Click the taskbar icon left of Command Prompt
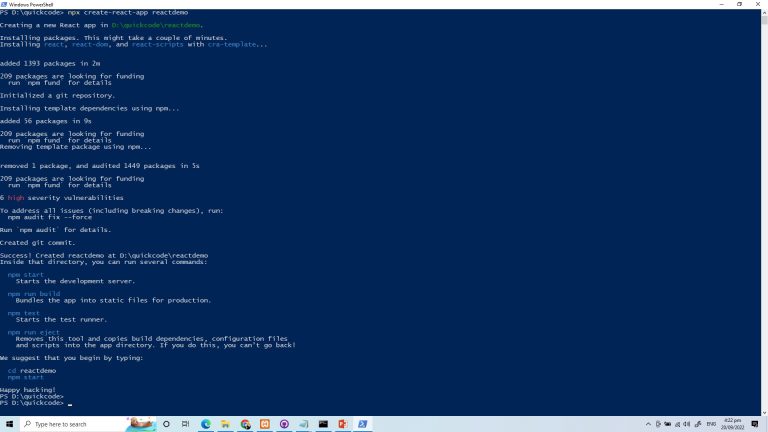The width and height of the screenshot is (768, 432). [x=304, y=424]
